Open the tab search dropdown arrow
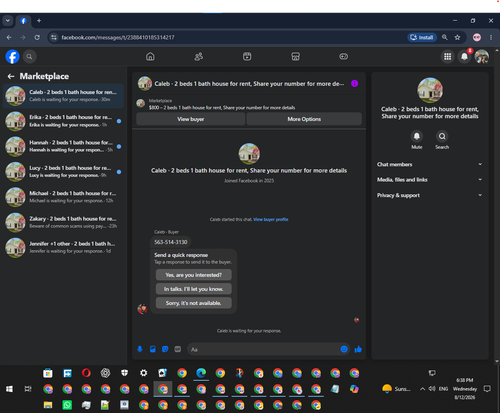 click(x=8, y=21)
